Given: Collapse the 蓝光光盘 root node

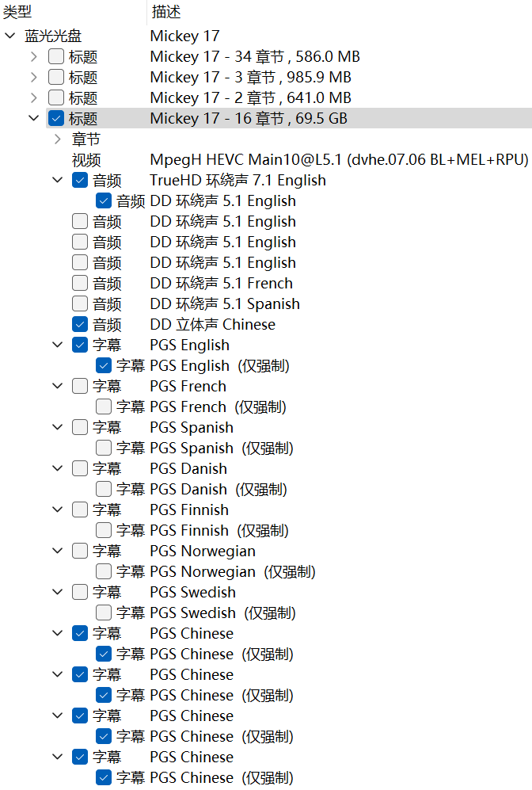Looking at the screenshot, I should pos(10,36).
